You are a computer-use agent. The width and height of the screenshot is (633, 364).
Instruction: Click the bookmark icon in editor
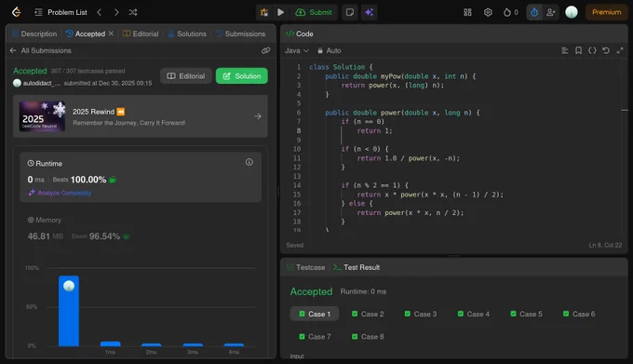(x=578, y=50)
